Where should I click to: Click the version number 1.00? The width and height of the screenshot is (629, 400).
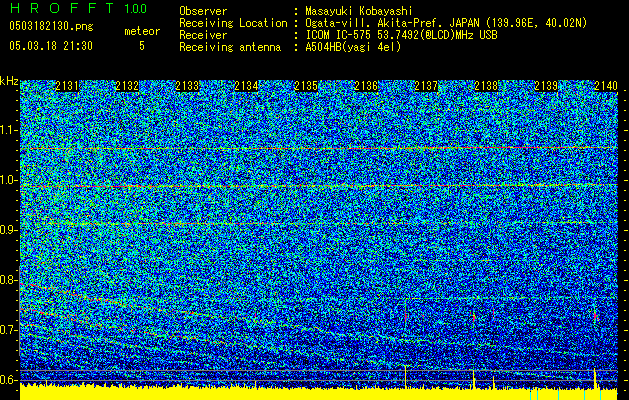point(135,8)
